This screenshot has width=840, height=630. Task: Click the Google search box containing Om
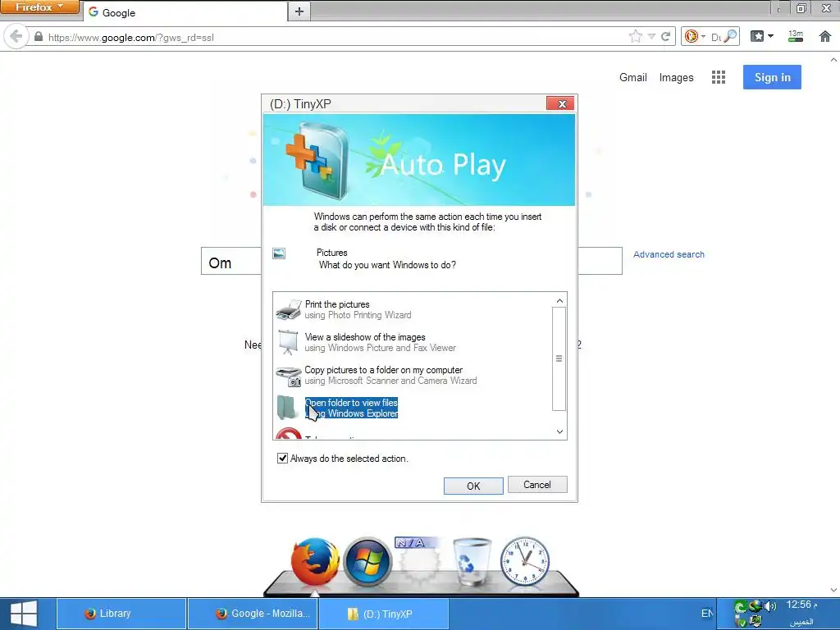[x=231, y=261]
